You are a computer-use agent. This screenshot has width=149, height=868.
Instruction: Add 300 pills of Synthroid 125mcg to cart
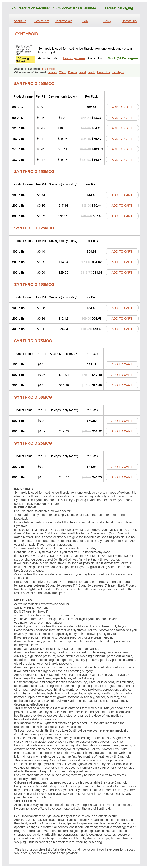coord(122,272)
